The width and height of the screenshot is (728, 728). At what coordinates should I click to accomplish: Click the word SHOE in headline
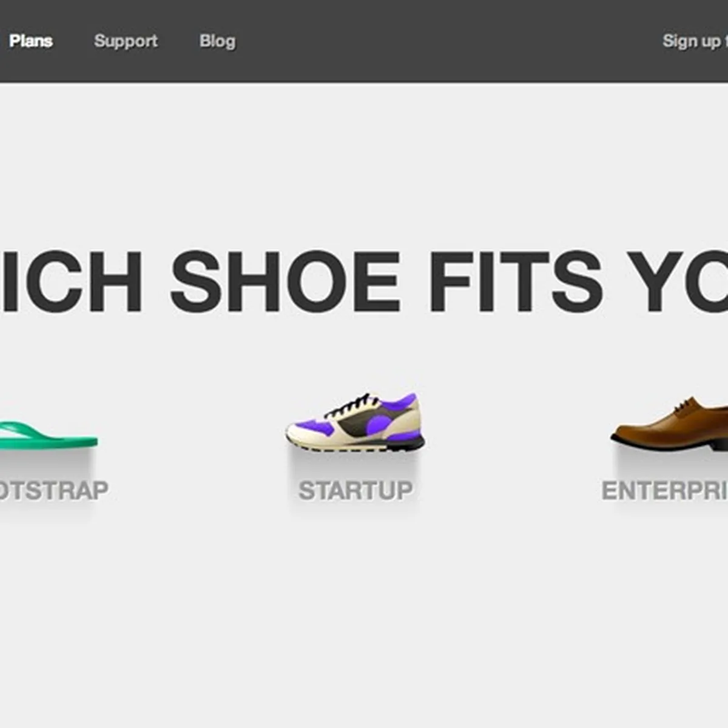285,281
